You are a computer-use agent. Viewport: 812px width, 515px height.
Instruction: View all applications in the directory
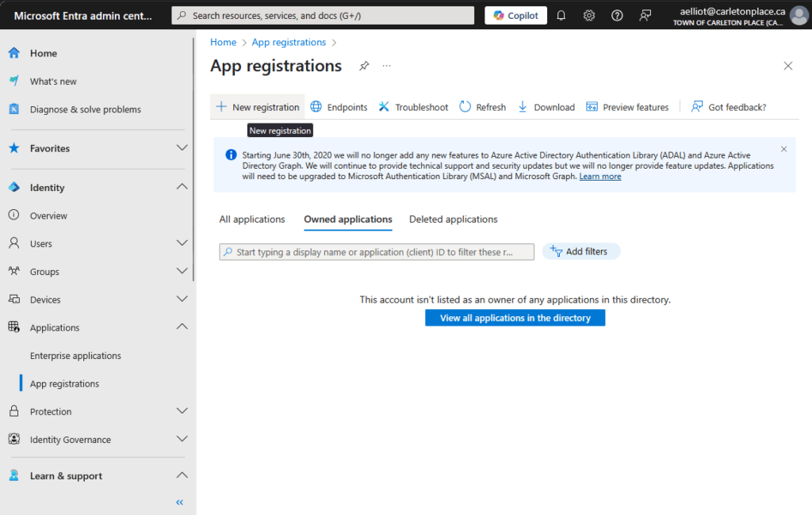[x=515, y=317]
